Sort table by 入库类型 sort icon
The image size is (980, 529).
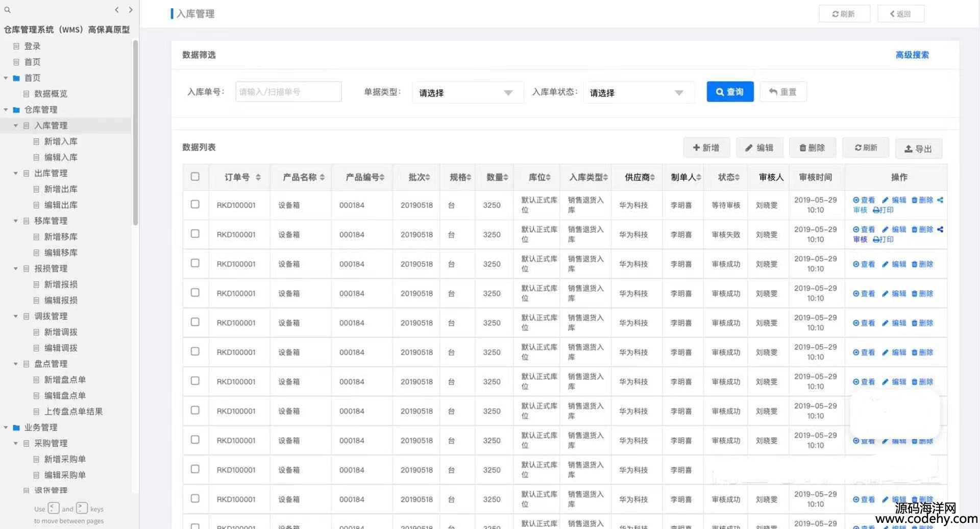605,177
